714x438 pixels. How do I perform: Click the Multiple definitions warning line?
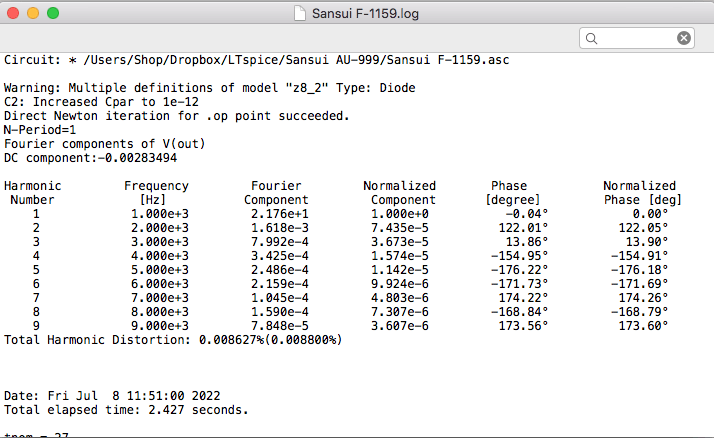pos(209,87)
